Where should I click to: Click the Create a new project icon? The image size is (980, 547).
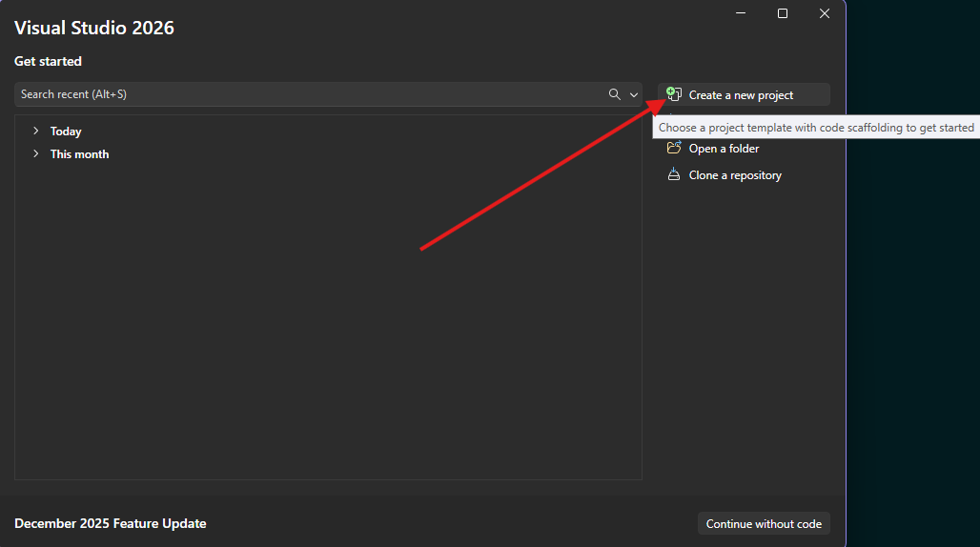674,94
